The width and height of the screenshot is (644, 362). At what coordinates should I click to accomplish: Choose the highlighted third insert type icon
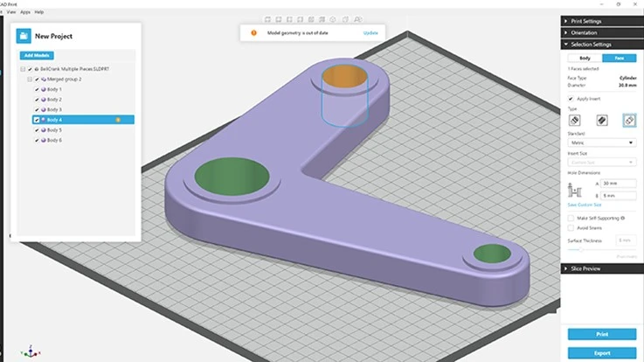[x=628, y=120]
